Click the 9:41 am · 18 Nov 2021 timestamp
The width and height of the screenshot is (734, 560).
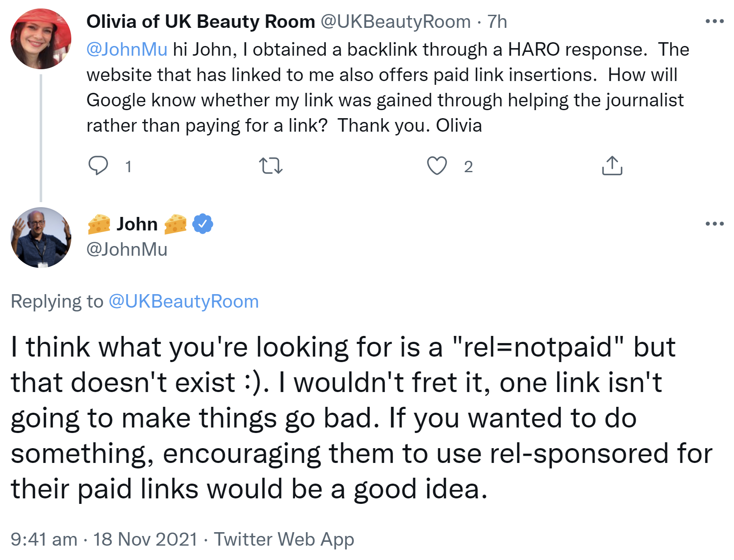[104, 539]
